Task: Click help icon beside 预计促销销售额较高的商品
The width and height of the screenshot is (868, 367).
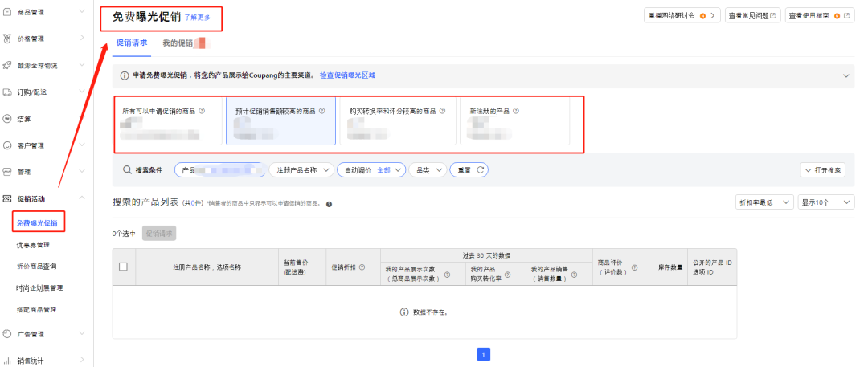Action: coord(322,111)
